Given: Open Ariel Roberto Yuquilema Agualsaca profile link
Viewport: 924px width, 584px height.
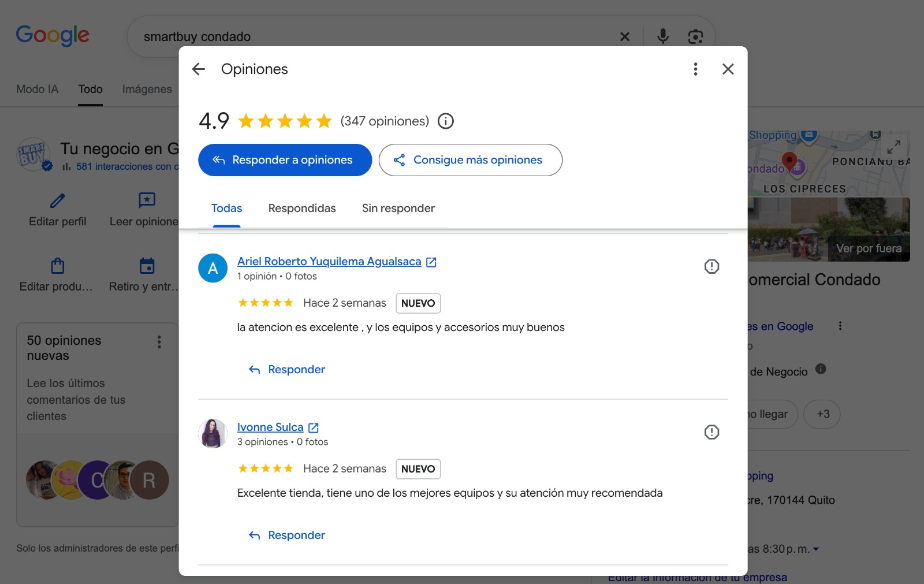Looking at the screenshot, I should coord(329,262).
